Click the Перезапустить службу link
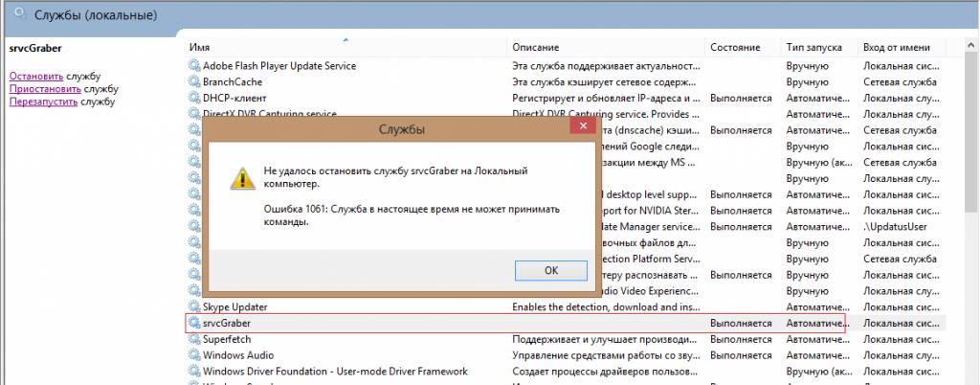 [x=43, y=101]
